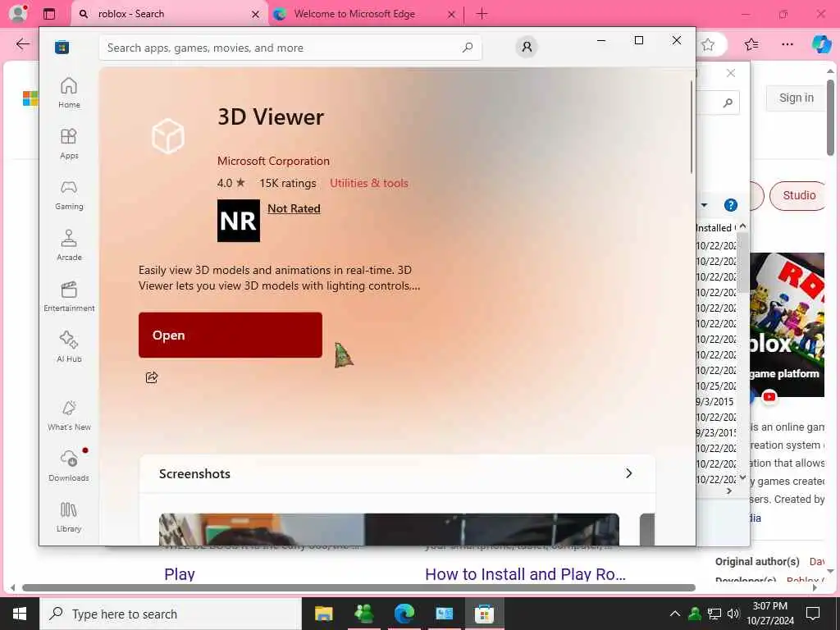Open notification center icon
The height and width of the screenshot is (630, 840).
coord(813,614)
